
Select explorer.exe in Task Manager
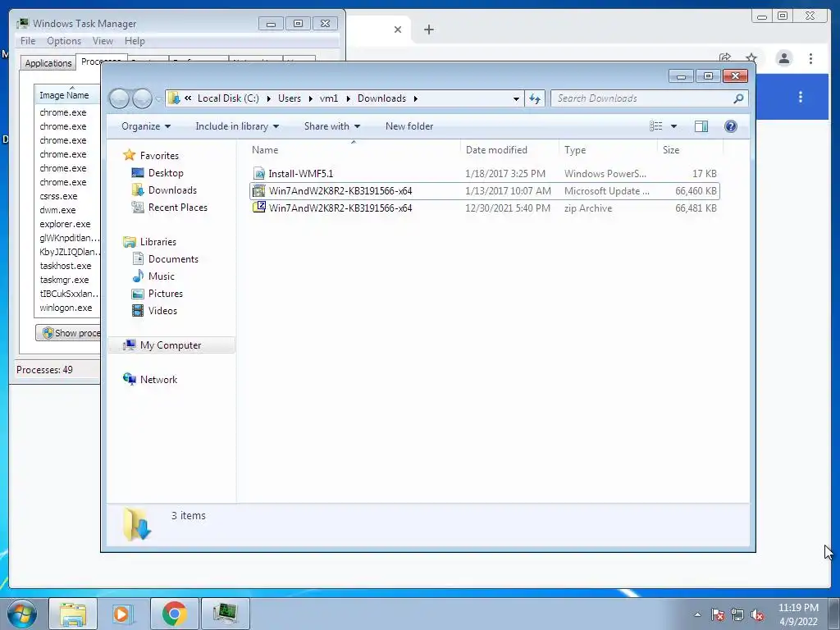pos(65,224)
